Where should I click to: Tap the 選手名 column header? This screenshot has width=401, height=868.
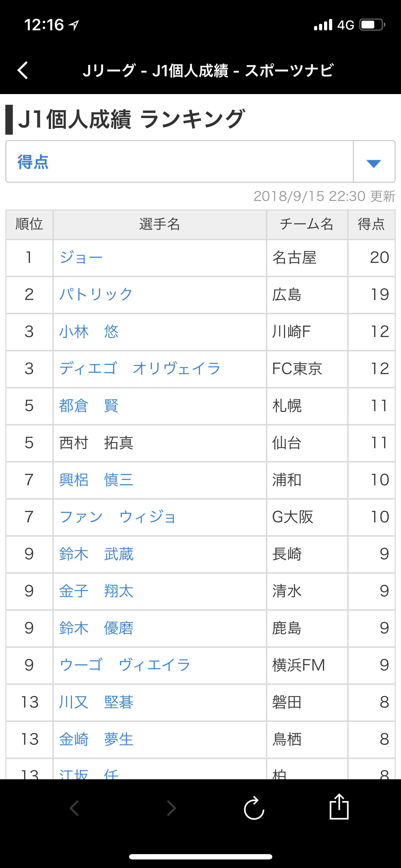(x=160, y=224)
